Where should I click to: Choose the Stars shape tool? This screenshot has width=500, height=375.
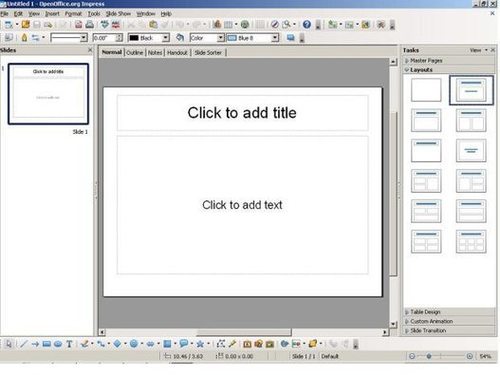pyautogui.click(x=200, y=344)
